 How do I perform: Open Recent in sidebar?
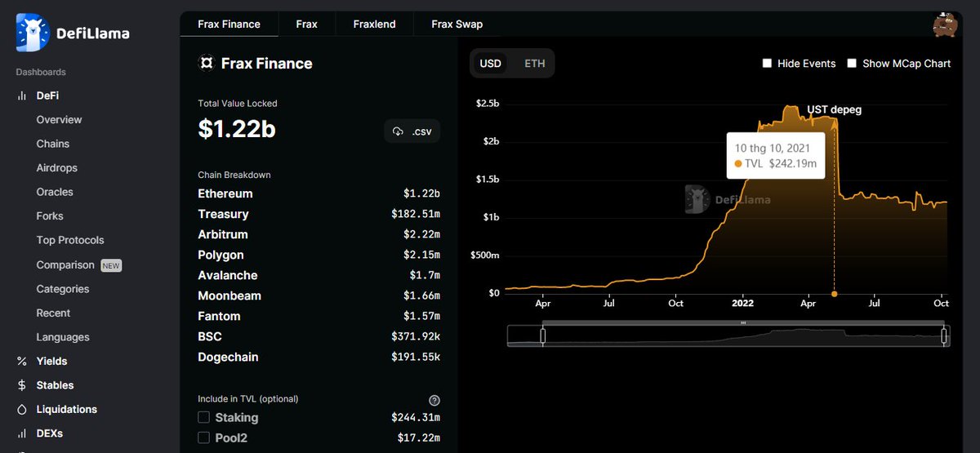coord(53,313)
